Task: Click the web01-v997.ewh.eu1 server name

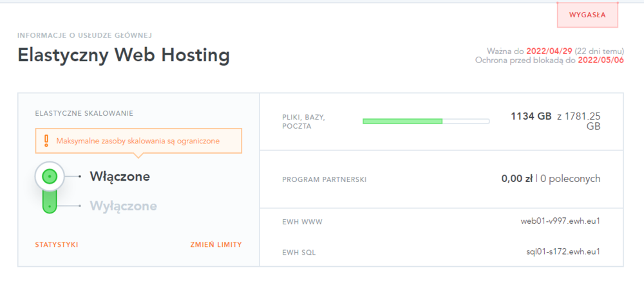Action: [560, 221]
